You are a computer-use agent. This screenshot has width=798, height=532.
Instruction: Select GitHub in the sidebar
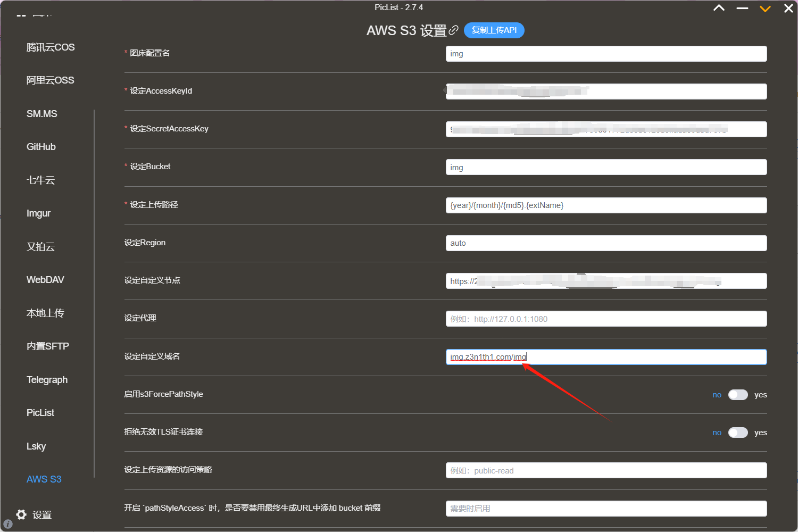pyautogui.click(x=41, y=147)
